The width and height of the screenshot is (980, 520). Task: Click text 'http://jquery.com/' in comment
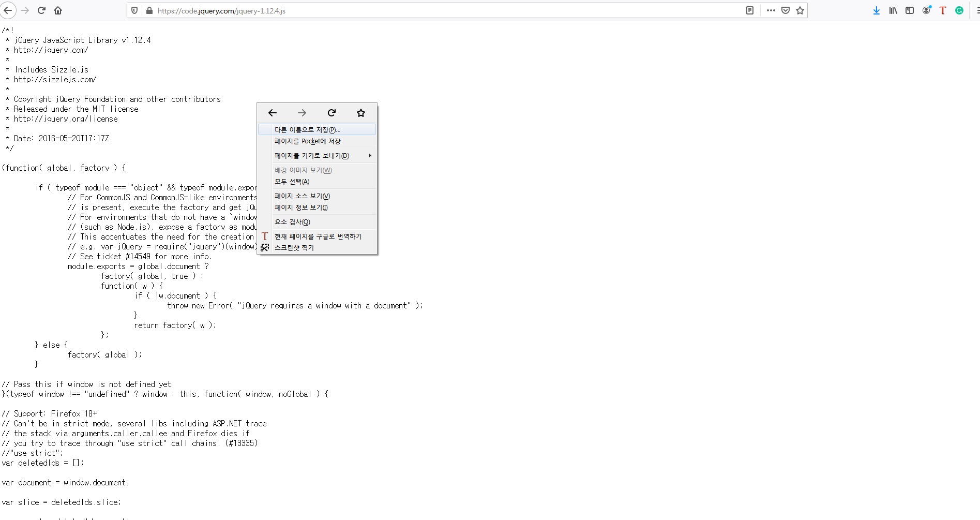coord(51,50)
